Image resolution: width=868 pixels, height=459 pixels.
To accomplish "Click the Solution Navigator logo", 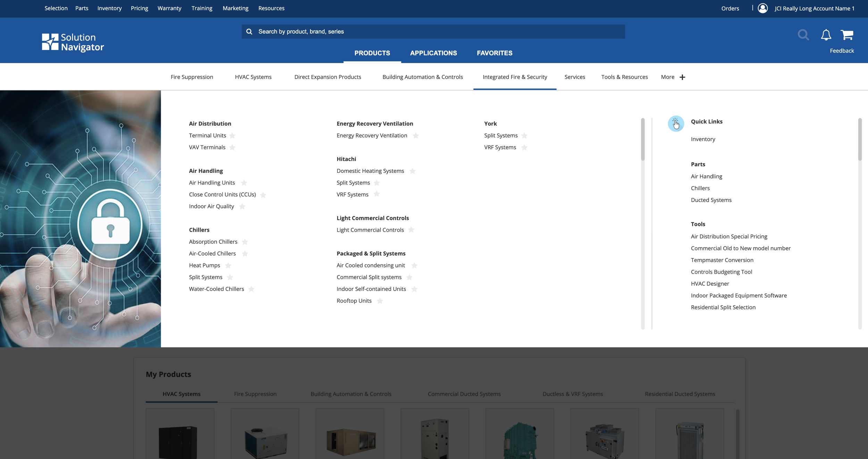I will click(73, 42).
